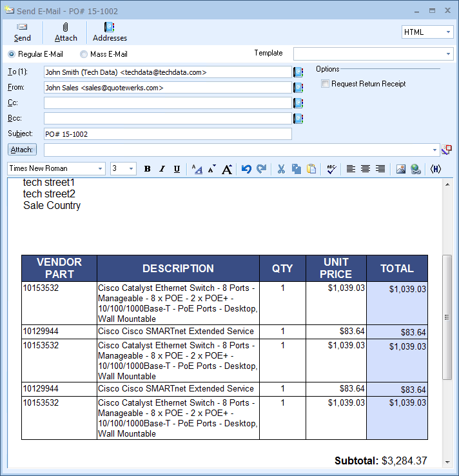The image size is (459, 476).
Task: Click the Undo arrow icon
Action: (246, 169)
